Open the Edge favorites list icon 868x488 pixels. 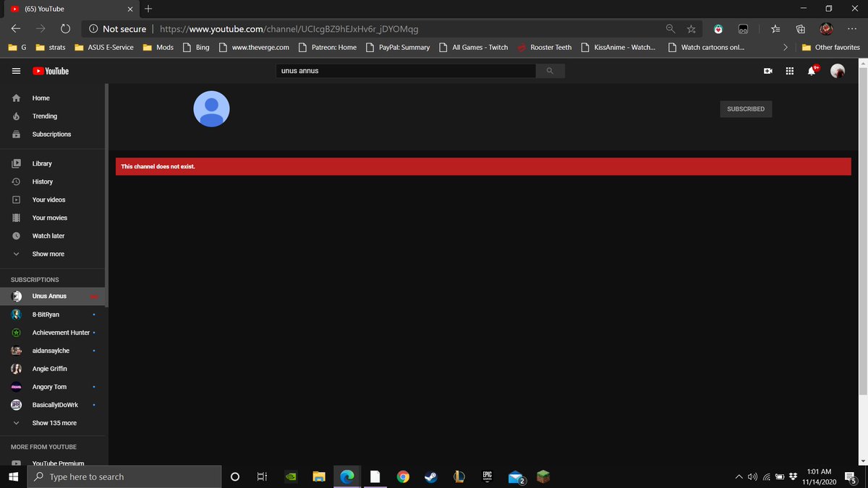point(775,29)
